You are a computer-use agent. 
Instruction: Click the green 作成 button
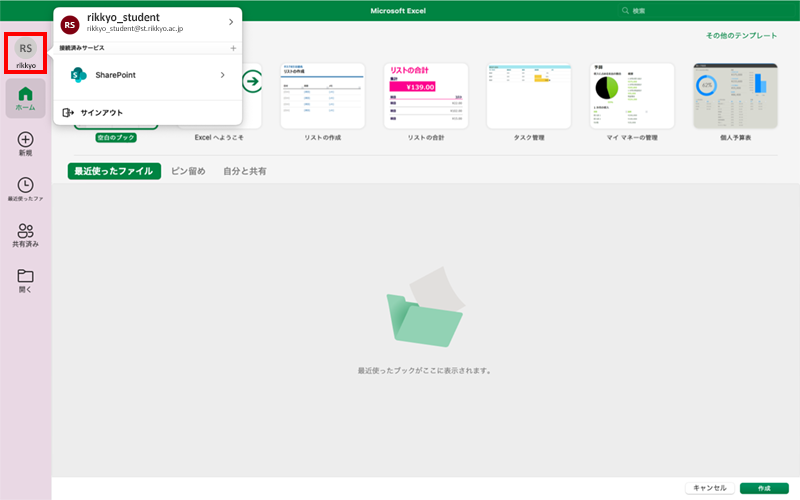(764, 488)
